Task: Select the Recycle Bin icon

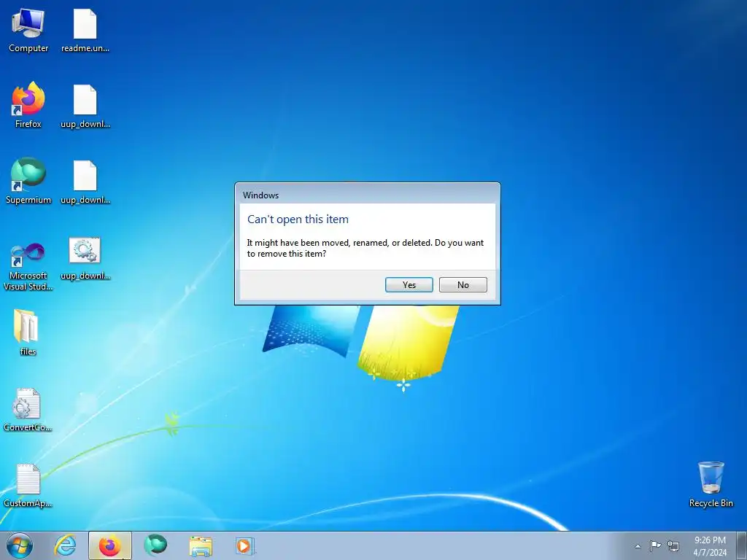Action: pos(711,484)
